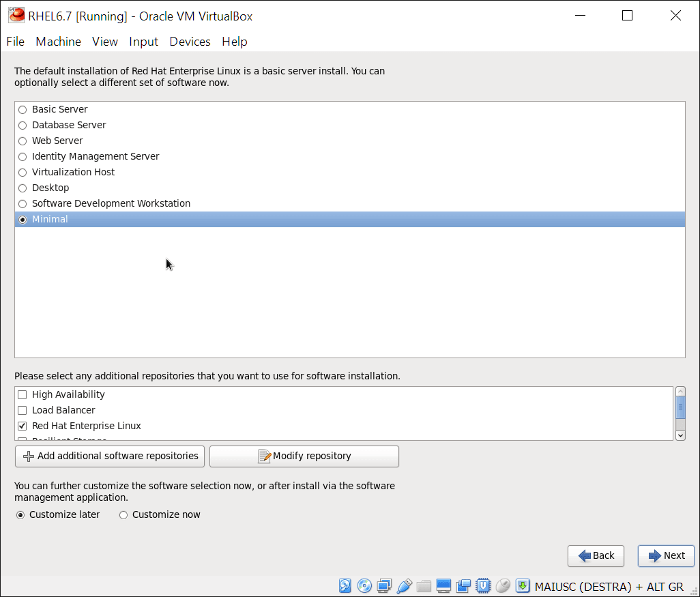The image size is (700, 597).
Task: Click the repository list scroll down arrow
Action: (x=680, y=435)
